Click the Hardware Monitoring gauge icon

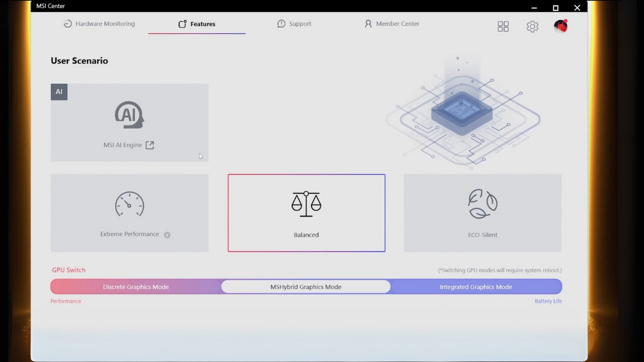(68, 24)
